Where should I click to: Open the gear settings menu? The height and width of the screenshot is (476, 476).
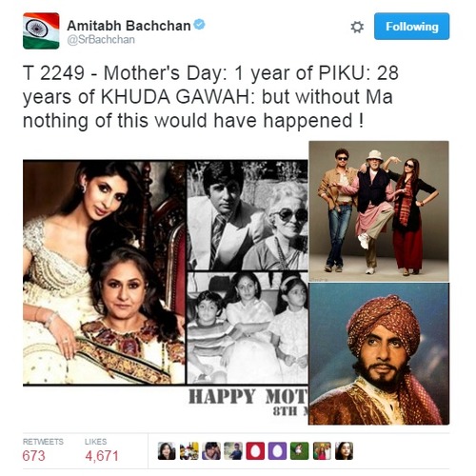(357, 27)
